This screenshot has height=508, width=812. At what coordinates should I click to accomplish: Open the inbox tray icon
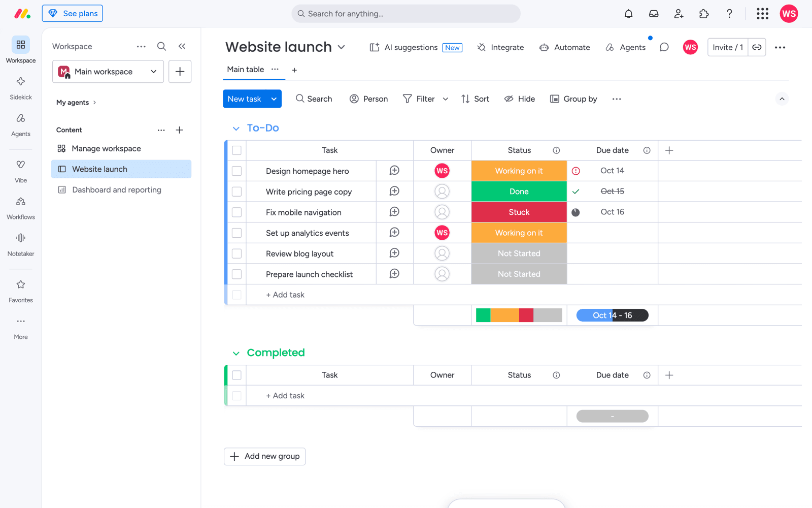(654, 14)
